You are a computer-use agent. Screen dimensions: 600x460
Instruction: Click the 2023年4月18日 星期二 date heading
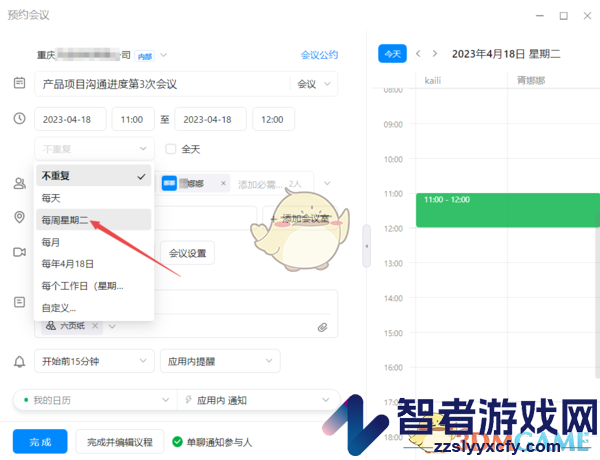coord(506,54)
